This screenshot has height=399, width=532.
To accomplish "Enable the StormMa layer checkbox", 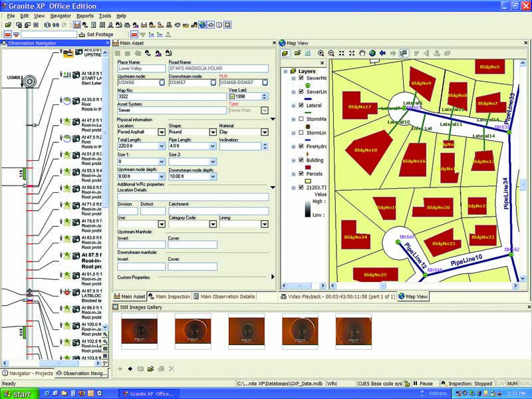I will 301,119.
